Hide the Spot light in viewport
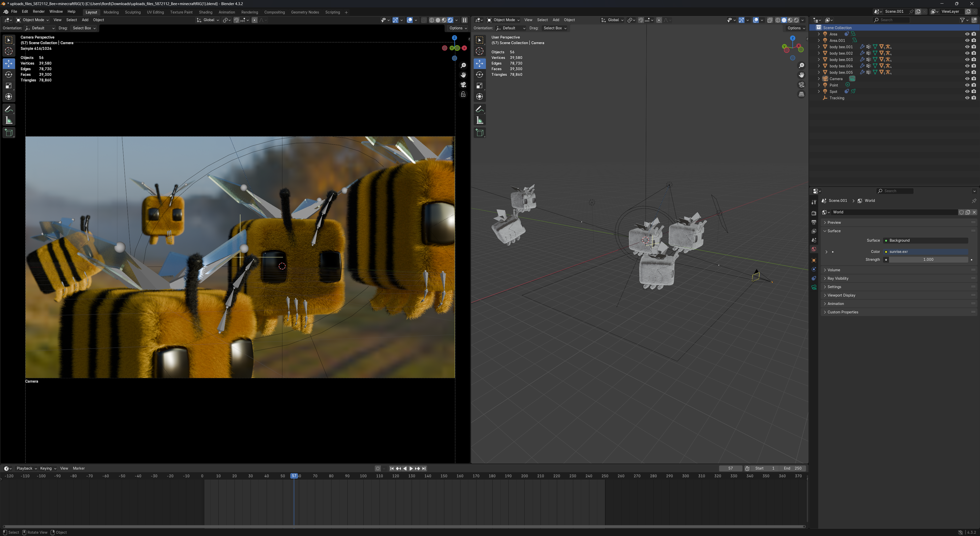 [x=967, y=92]
